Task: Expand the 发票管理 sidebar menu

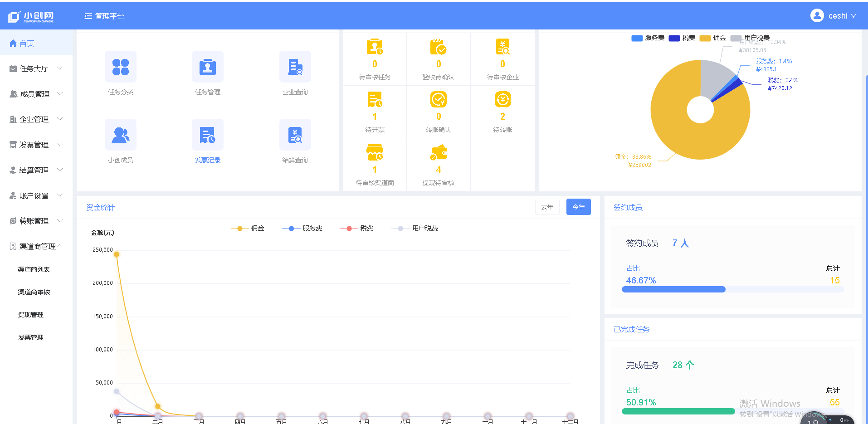Action: [36, 145]
